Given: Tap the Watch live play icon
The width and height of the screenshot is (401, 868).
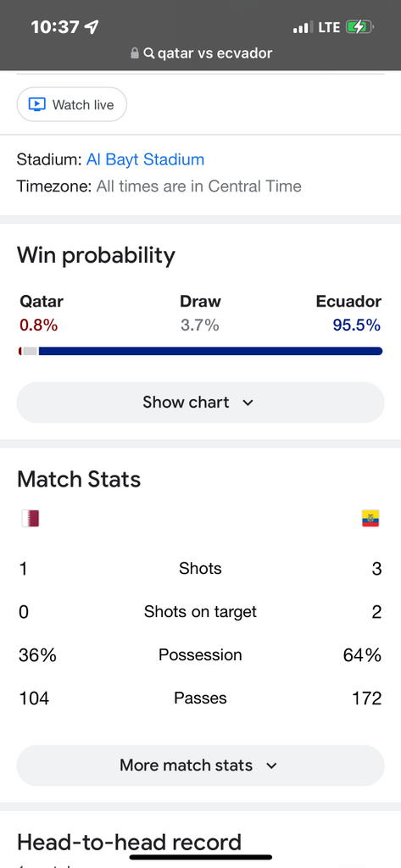Looking at the screenshot, I should (x=37, y=104).
